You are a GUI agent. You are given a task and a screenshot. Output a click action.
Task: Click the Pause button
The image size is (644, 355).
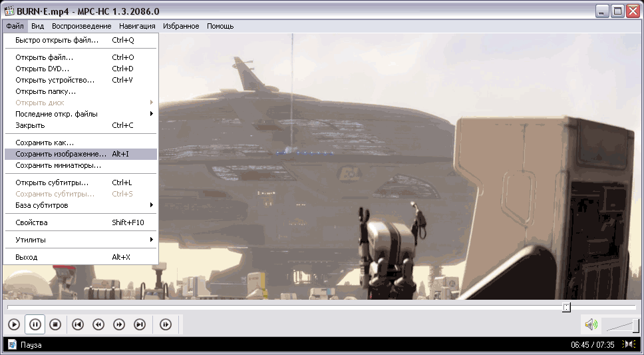[35, 324]
